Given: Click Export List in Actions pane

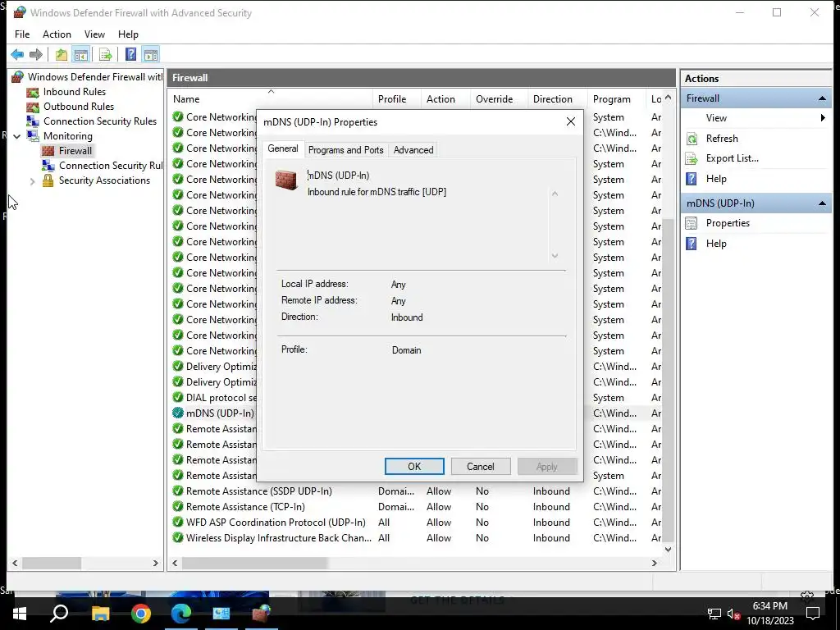Looking at the screenshot, I should (732, 158).
